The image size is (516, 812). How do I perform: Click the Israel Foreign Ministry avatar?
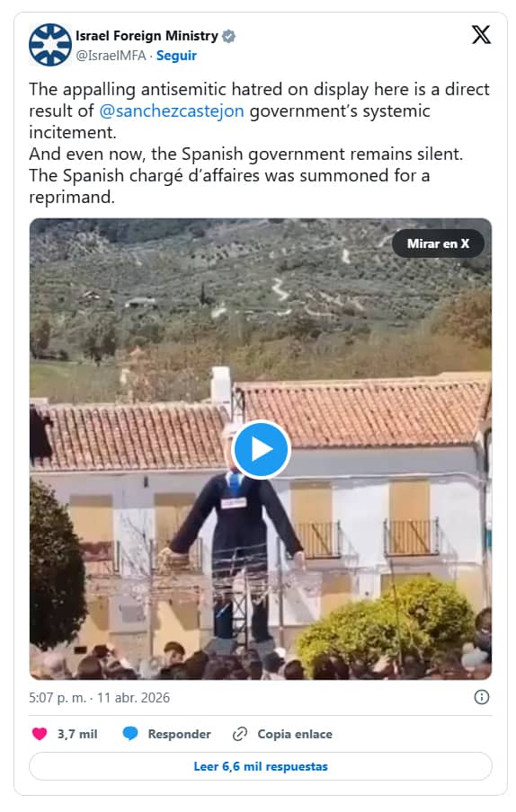(x=50, y=45)
